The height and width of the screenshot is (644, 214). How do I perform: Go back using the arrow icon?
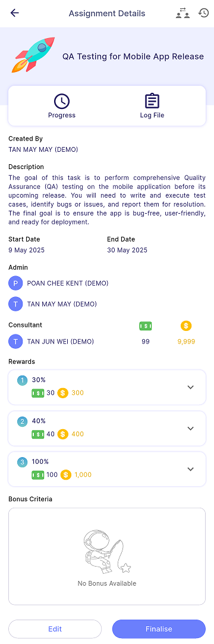[15, 13]
